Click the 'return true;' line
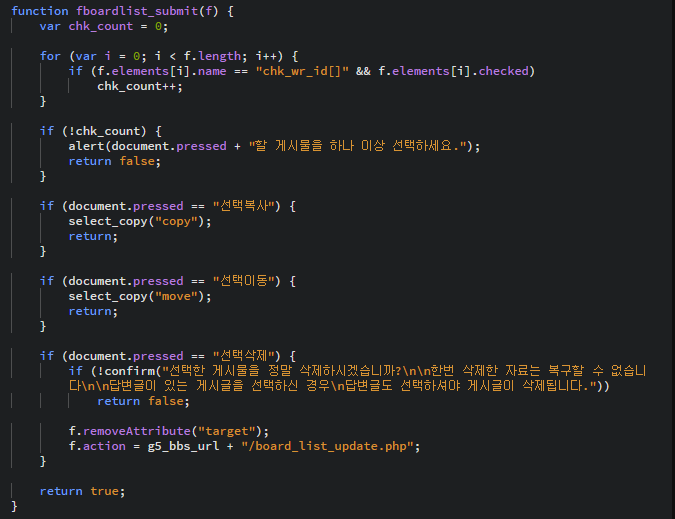 82,491
